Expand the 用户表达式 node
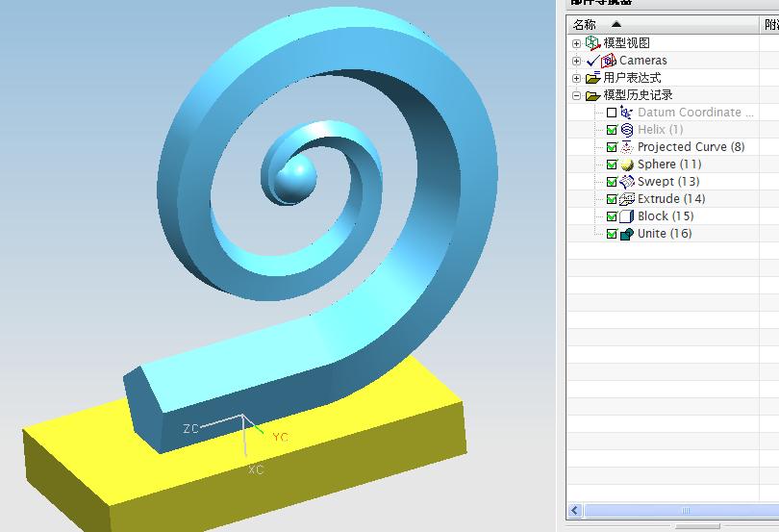779x532 pixels. tap(576, 78)
